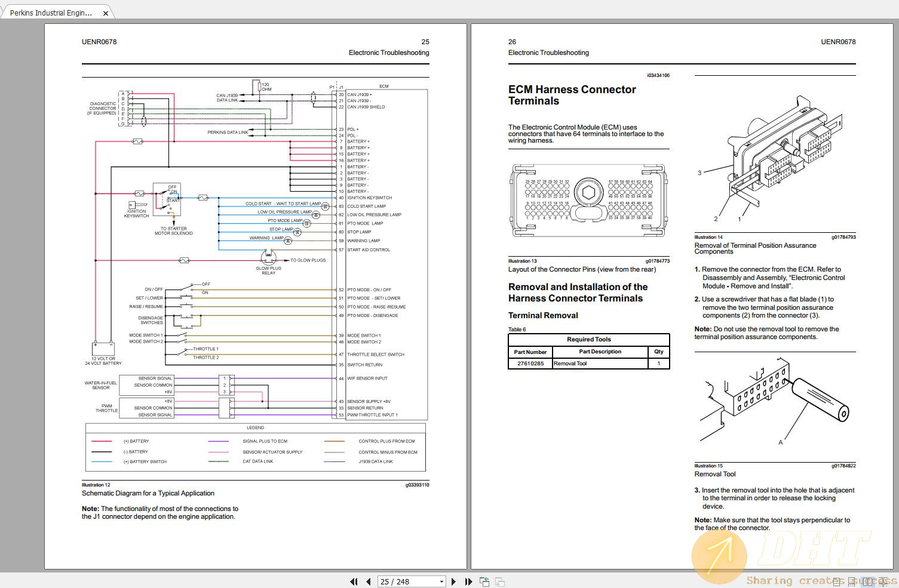Viewport: 899px width, 588px height.
Task: Click the '(+) BATTERY SWITCH' legend entry
Action: [145, 461]
